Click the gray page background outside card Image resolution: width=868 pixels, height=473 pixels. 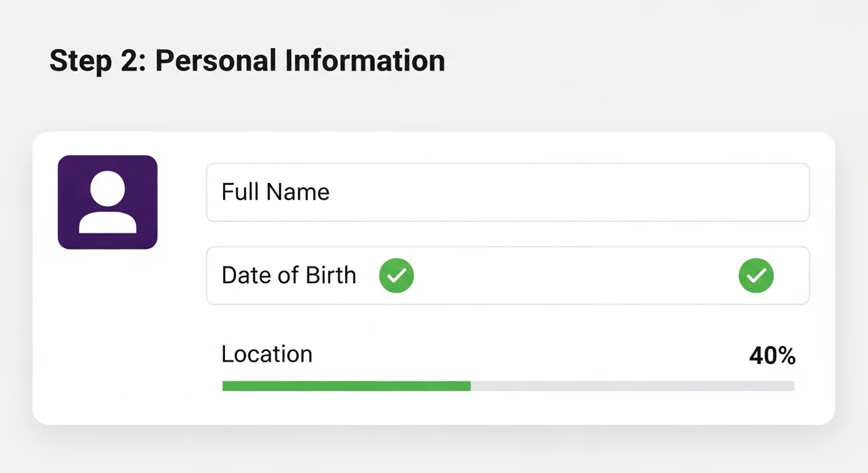(610, 68)
